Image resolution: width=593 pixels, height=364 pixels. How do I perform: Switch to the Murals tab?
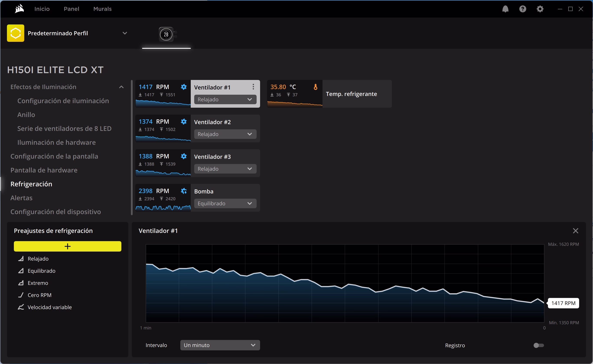(x=102, y=9)
